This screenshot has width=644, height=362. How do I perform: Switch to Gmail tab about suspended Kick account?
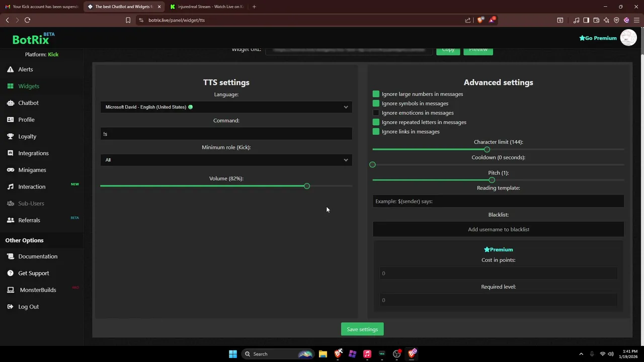tap(41, 7)
